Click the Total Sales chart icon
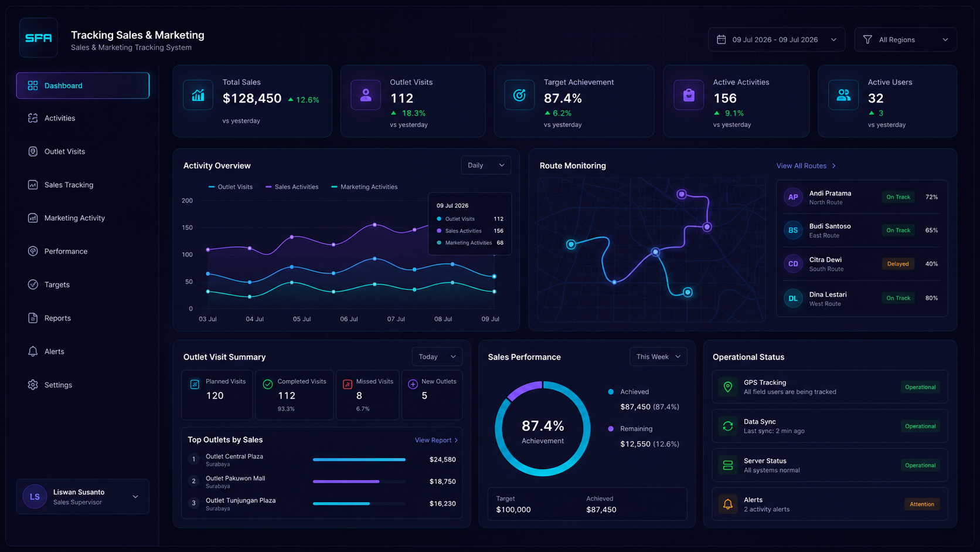The height and width of the screenshot is (552, 980). [198, 95]
